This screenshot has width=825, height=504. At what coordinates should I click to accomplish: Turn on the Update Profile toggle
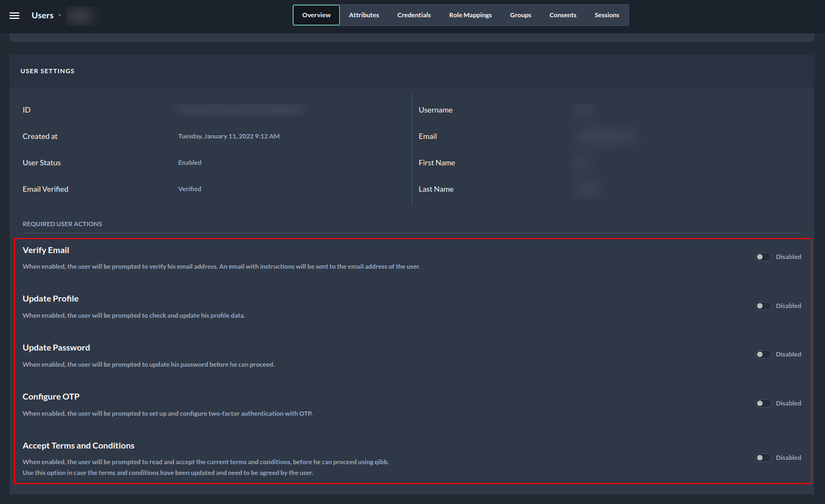(763, 306)
